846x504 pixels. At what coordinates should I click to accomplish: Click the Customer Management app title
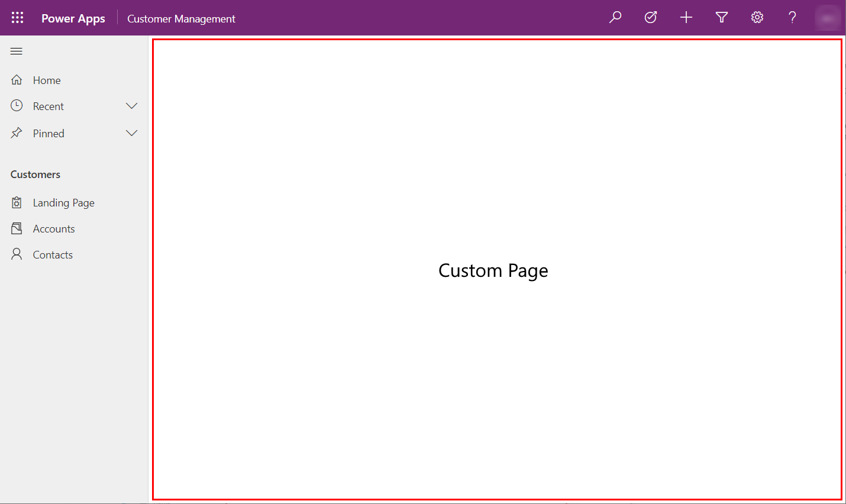[181, 18]
